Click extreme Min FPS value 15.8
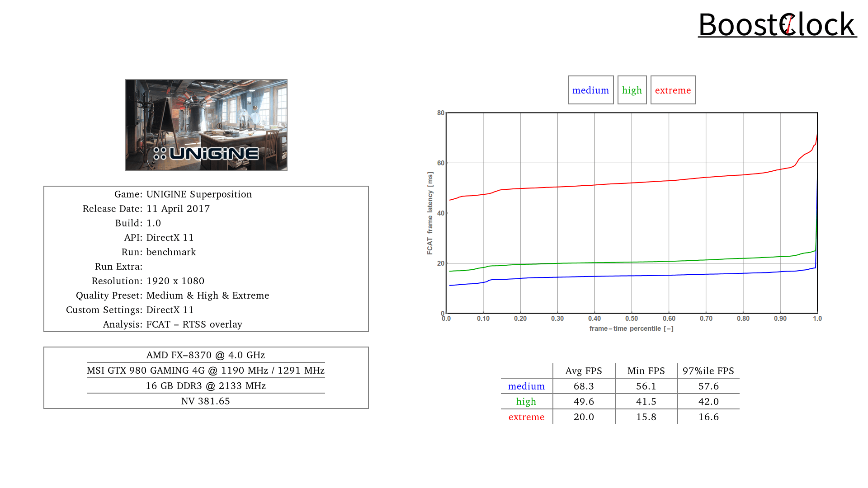Viewport: 868px width, 488px height. [646, 417]
